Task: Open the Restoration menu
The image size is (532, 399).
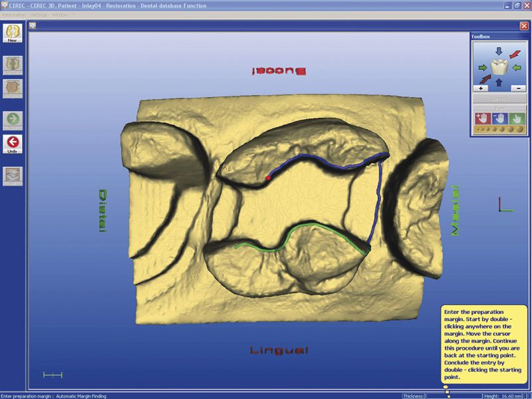Action: pyautogui.click(x=14, y=14)
